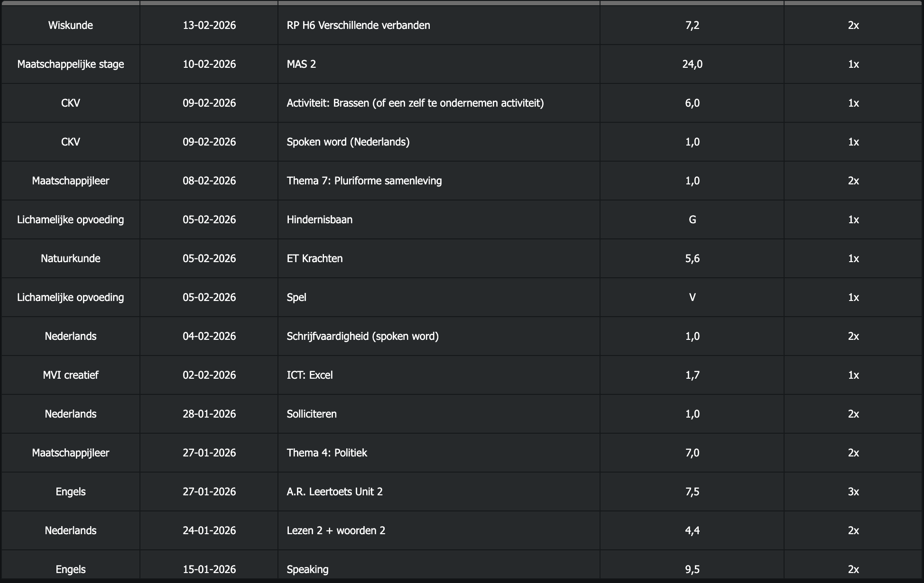
Task: Select 'Thema 4: Politiek' description
Action: tap(327, 453)
